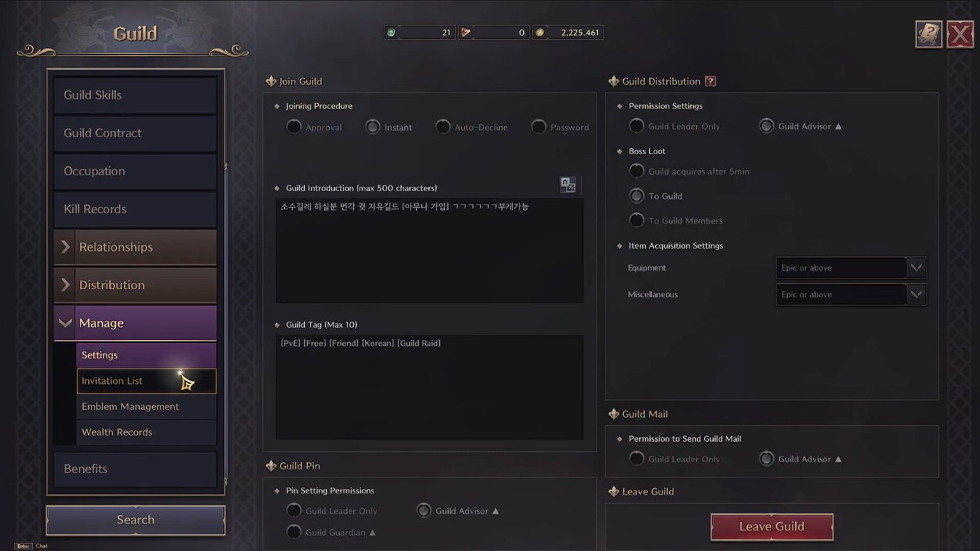Enable Guild Advisor permission setting
This screenshot has height=551, width=980.
click(766, 126)
